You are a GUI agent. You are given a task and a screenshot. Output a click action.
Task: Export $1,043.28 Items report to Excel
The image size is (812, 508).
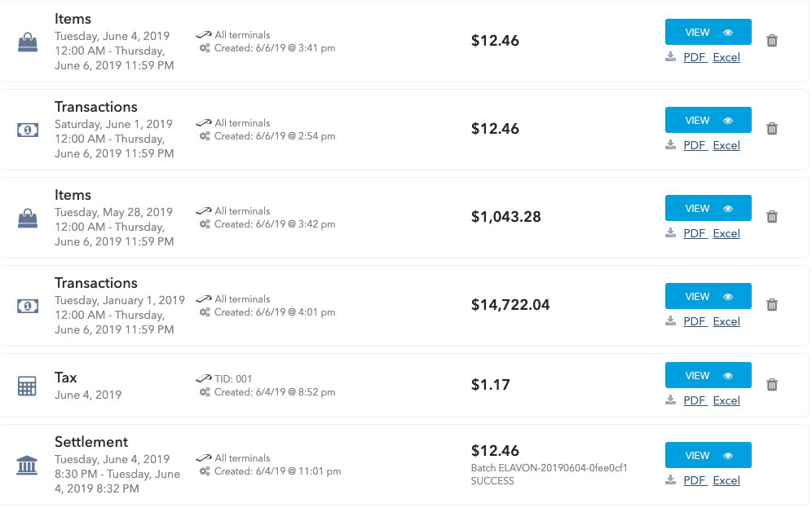[726, 233]
